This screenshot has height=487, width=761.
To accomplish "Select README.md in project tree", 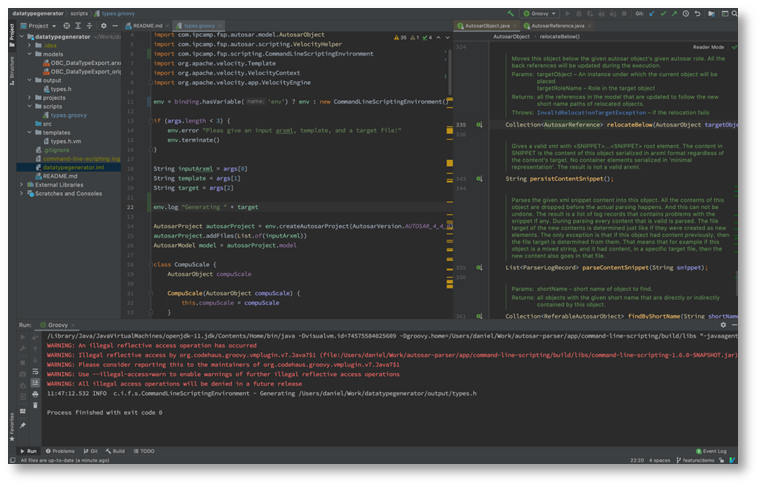I will pos(56,176).
